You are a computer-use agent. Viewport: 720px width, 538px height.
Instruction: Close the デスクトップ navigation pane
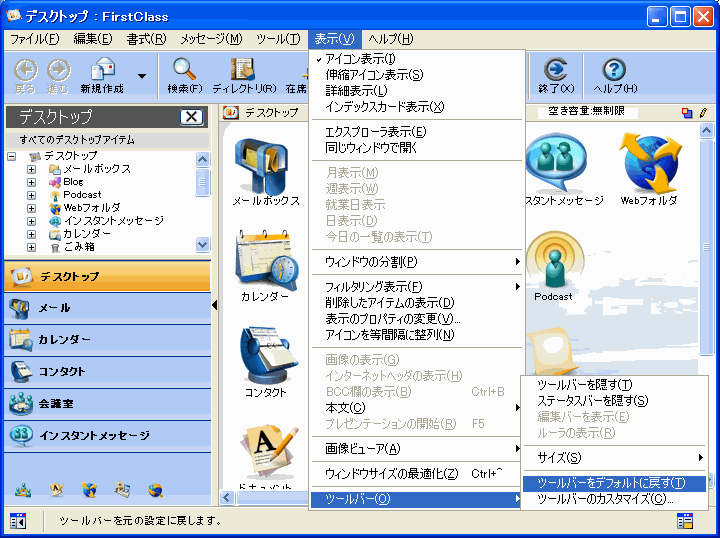(x=191, y=117)
